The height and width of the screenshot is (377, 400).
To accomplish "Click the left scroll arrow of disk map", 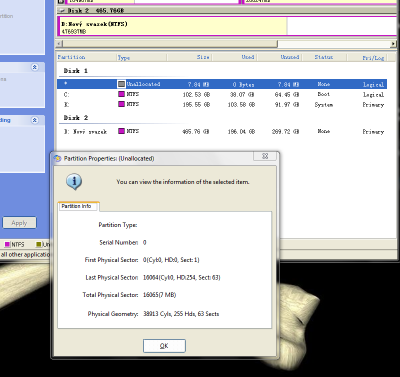I will point(59,44).
